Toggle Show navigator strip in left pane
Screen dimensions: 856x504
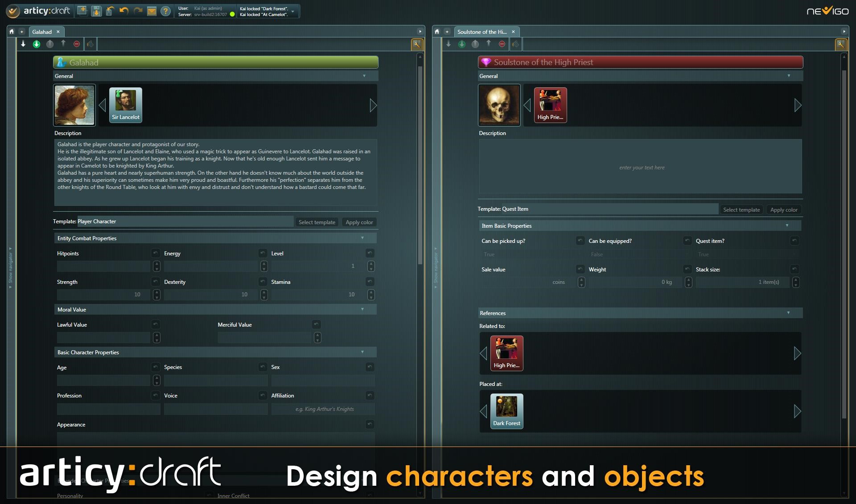point(10,267)
